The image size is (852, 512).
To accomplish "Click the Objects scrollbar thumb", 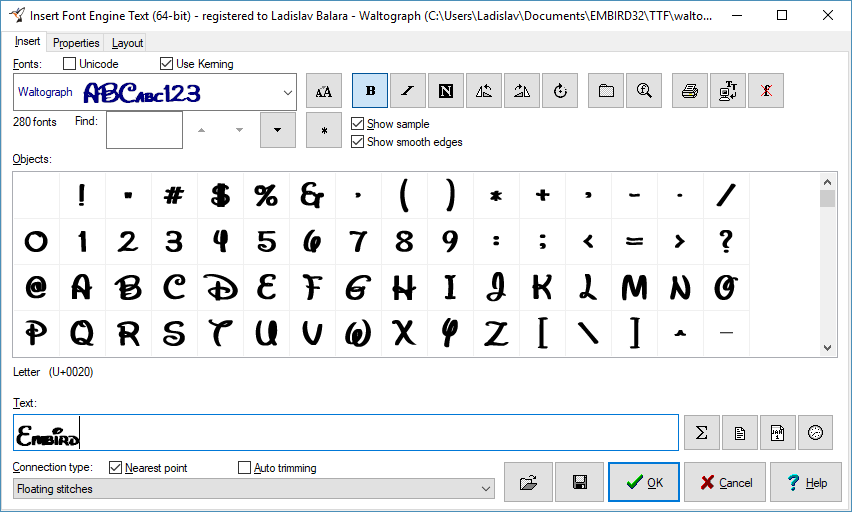I will click(x=828, y=198).
